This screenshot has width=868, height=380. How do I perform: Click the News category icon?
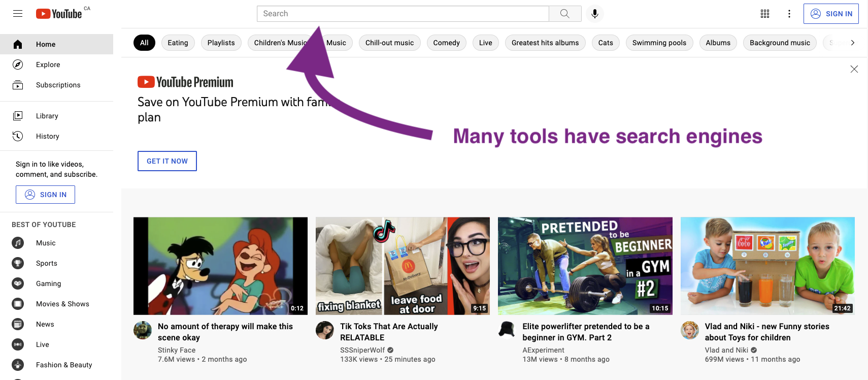click(18, 324)
